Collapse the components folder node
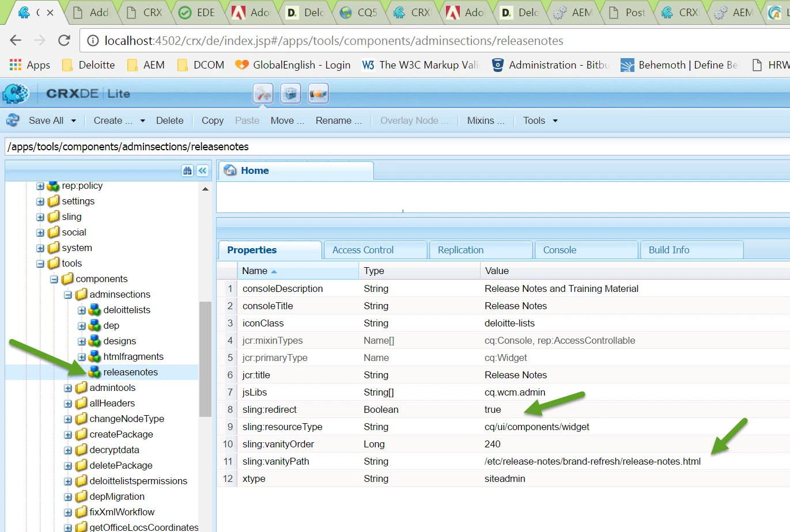The image size is (790, 532). coord(54,279)
